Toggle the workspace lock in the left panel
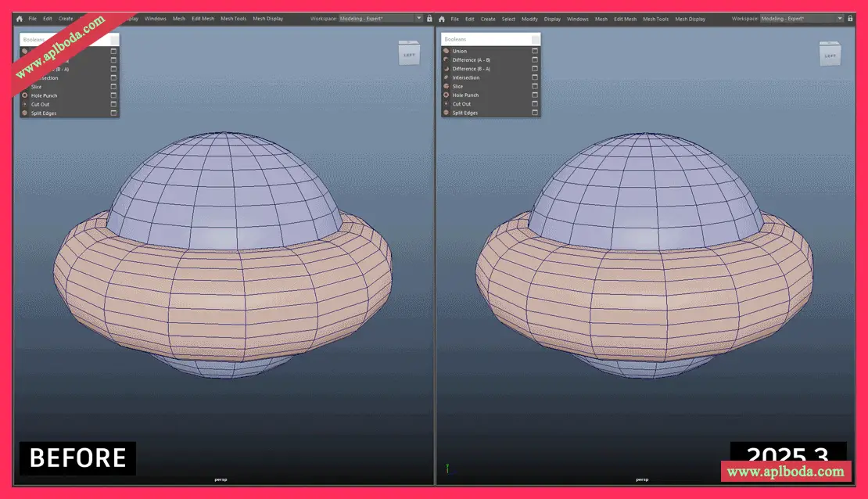Screen dimensions: 868x499 click(x=429, y=19)
